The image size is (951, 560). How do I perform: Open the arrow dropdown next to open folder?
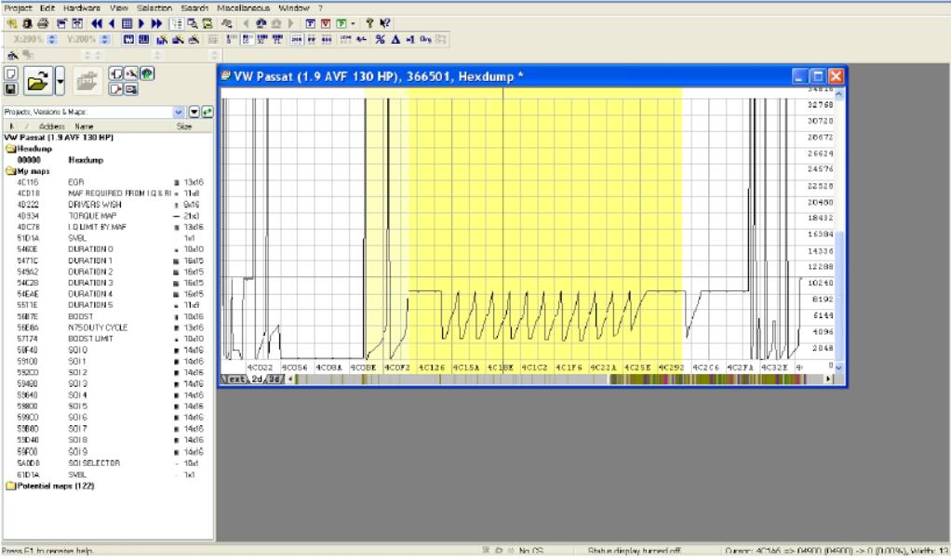coord(61,82)
